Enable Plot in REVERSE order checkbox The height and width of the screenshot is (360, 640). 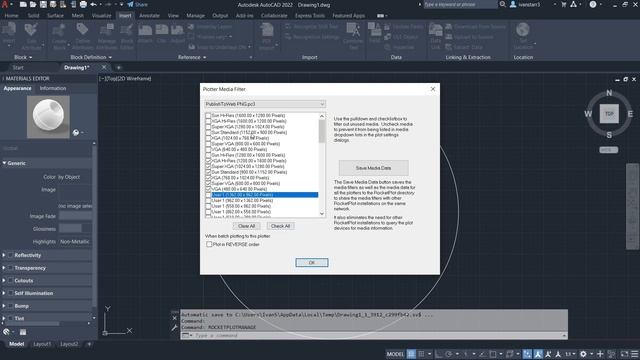pos(209,244)
